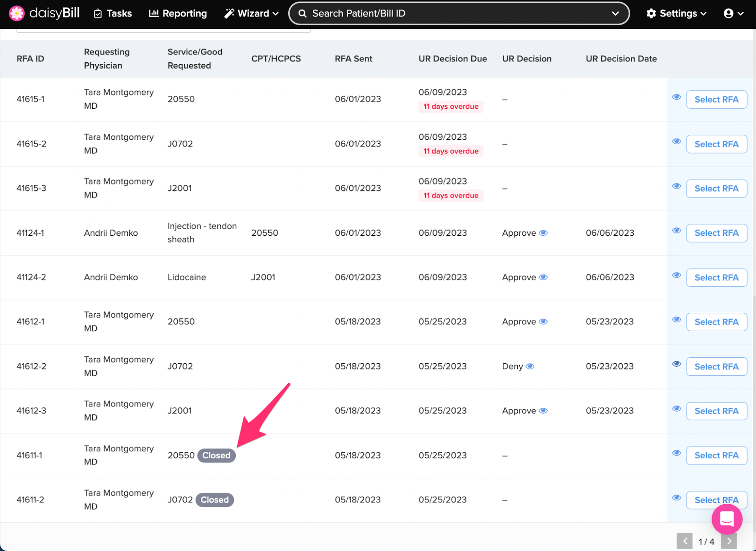Expand the Wizard menu
Image resolution: width=756 pixels, height=551 pixels.
(251, 13)
